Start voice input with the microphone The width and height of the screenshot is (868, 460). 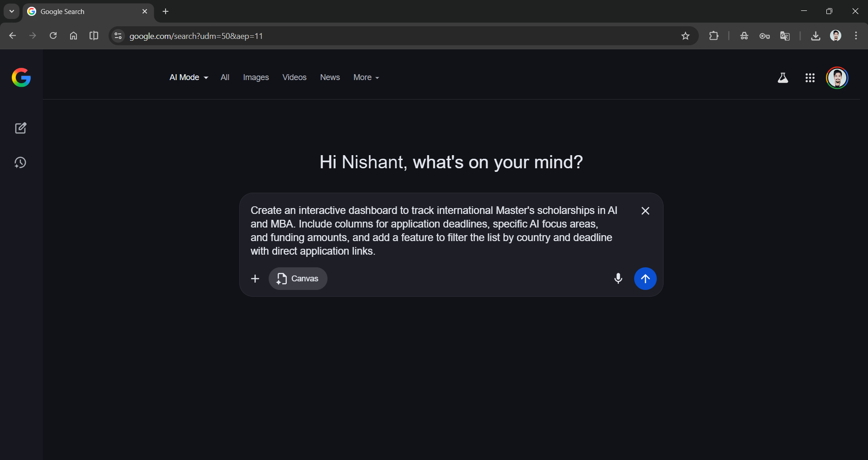618,279
